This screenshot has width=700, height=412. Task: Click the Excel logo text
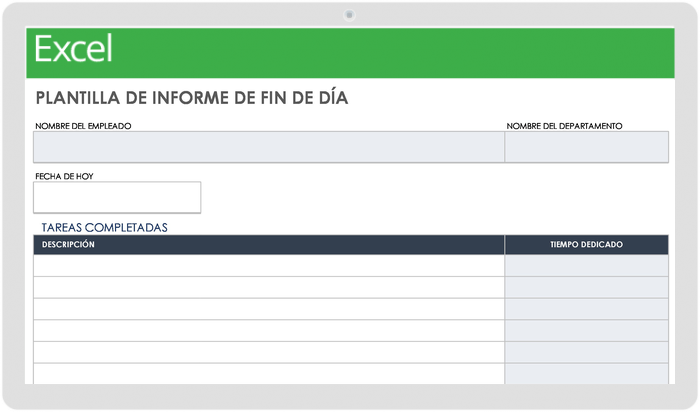[x=74, y=50]
